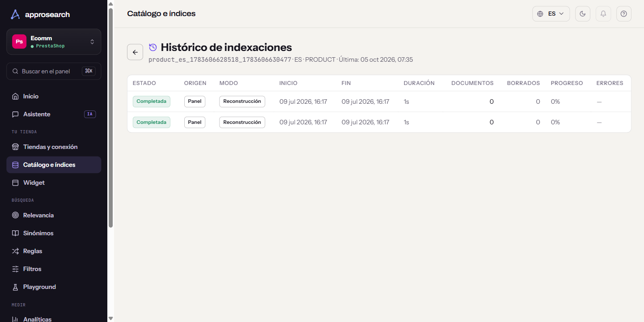Open Relevancia in the sidebar
The image size is (644, 322).
54,215
